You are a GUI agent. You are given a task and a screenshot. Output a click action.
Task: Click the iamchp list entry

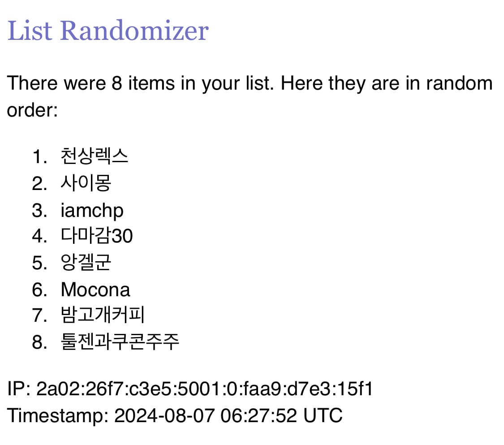coord(92,211)
